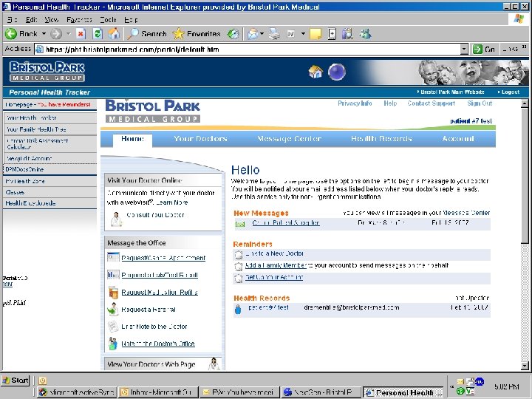Screen dimensions: 532x399
Task: Expand the Links toolbar chevron
Action: 524,47
